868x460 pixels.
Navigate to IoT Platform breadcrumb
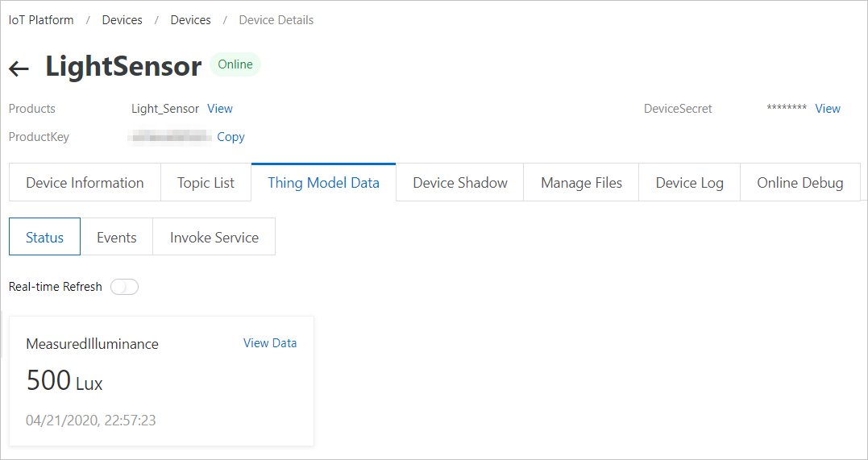coord(41,20)
